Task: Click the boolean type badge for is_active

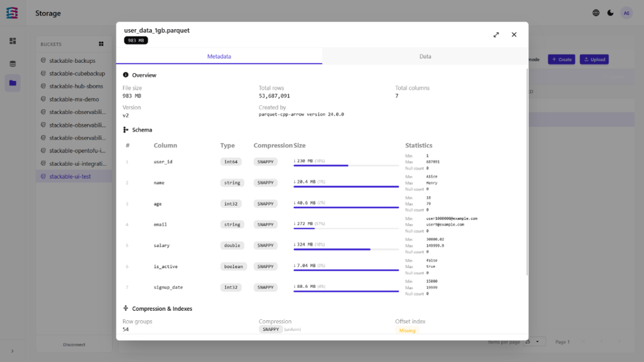Action: (x=233, y=266)
